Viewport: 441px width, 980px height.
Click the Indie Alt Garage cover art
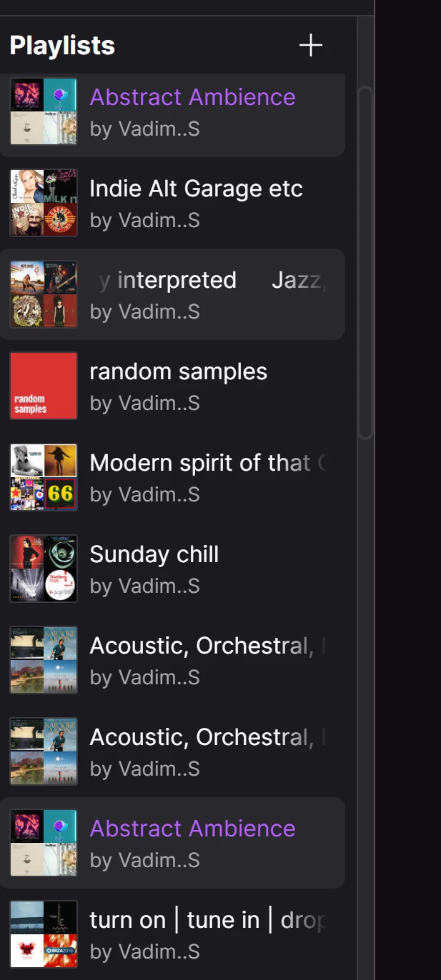tap(44, 203)
